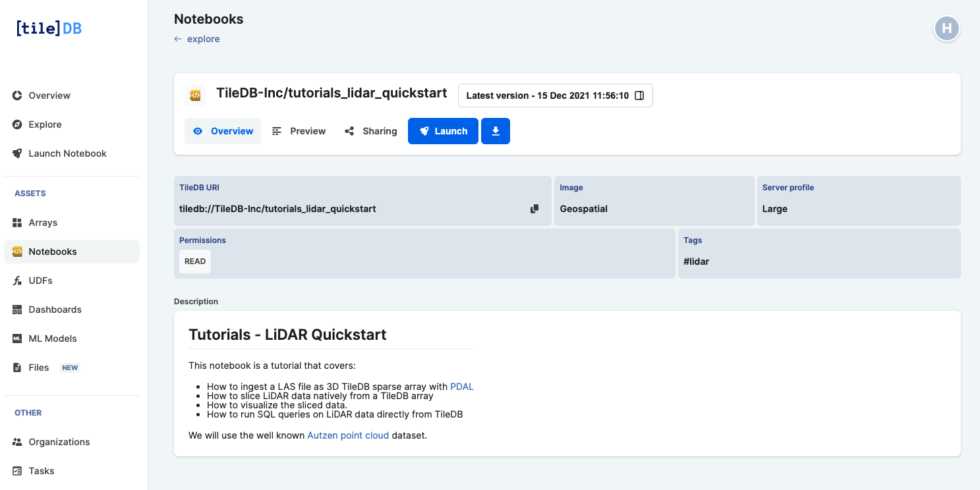Viewport: 980px width, 490px height.
Task: Follow the PDAL link in the description
Action: point(461,387)
